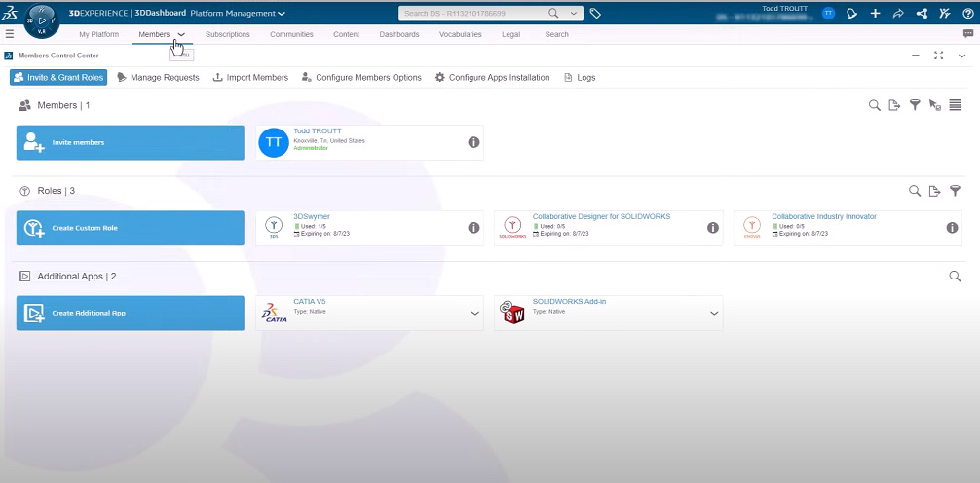
Task: Click TT avatar on Todd TROUTT card
Action: (x=274, y=142)
